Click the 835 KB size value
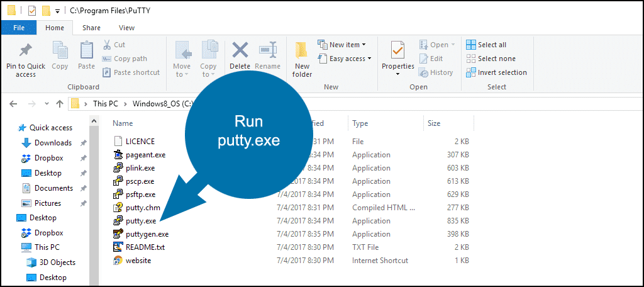The image size is (644, 287). click(458, 221)
